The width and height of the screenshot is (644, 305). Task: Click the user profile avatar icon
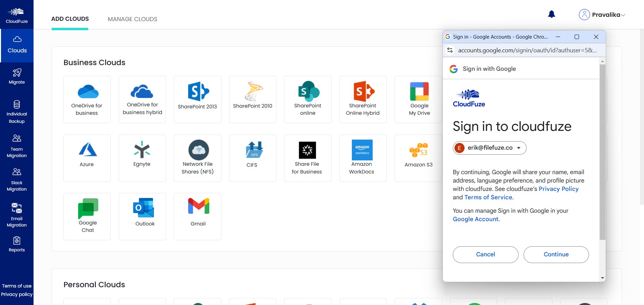(584, 14)
